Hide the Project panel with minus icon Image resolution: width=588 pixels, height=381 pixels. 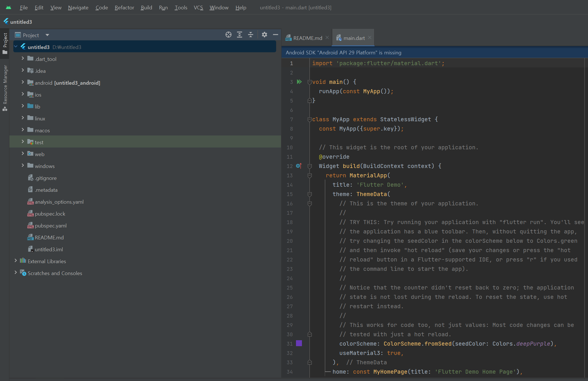pos(276,35)
